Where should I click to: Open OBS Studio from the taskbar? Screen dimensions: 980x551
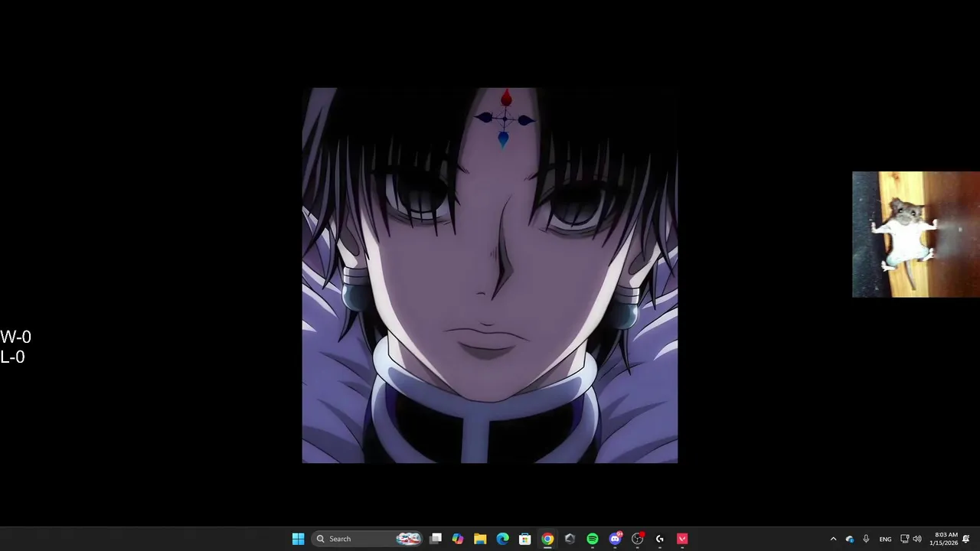point(637,539)
